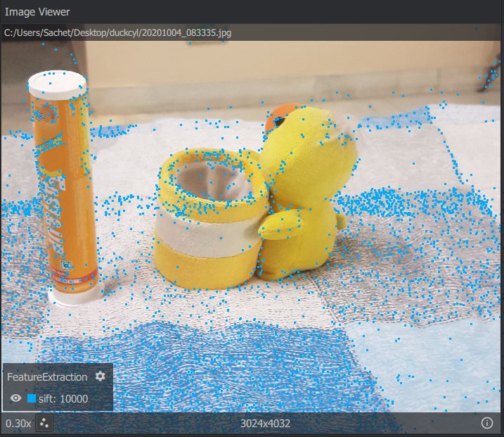Open image metadata info icon
Image resolution: width=504 pixels, height=437 pixels.
pyautogui.click(x=487, y=423)
